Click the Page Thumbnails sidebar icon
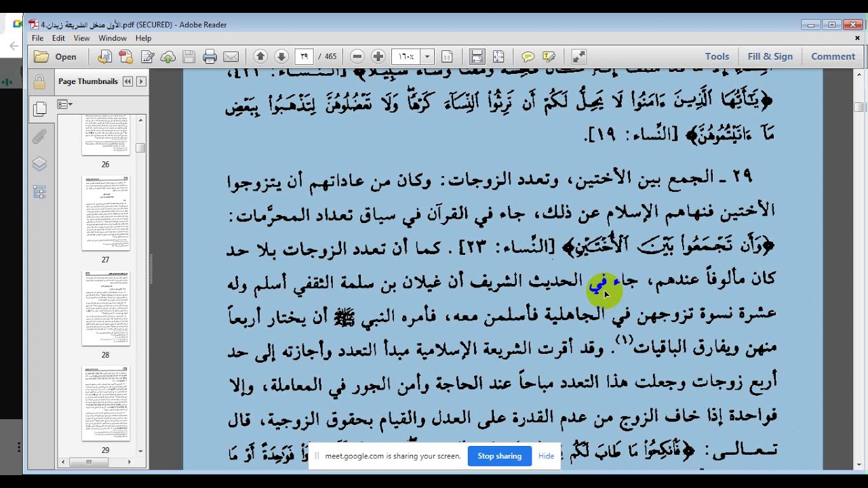868x488 pixels. (39, 108)
